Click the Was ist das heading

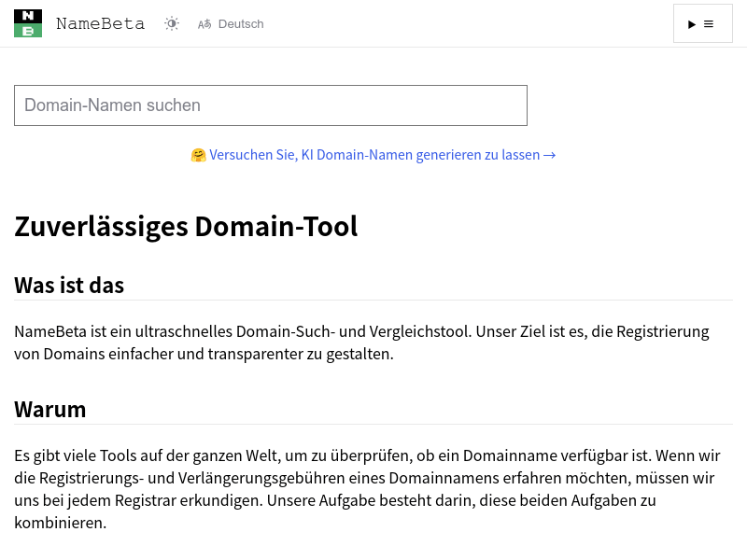tap(69, 286)
